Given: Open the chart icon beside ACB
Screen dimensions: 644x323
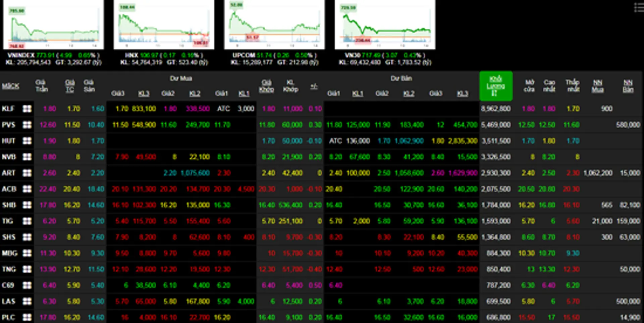Looking at the screenshot, I should click(x=27, y=189).
